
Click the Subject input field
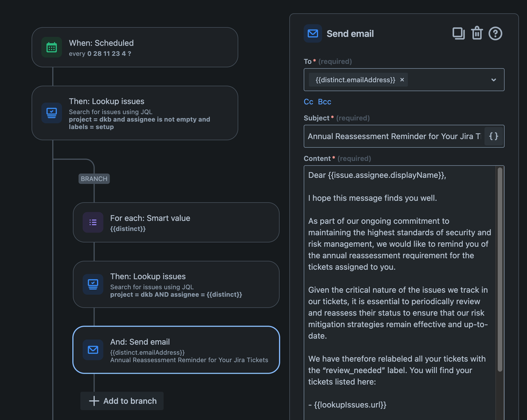pos(394,136)
